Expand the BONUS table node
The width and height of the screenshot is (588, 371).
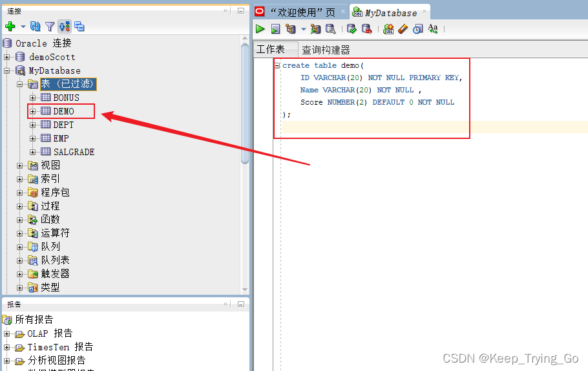click(x=32, y=98)
